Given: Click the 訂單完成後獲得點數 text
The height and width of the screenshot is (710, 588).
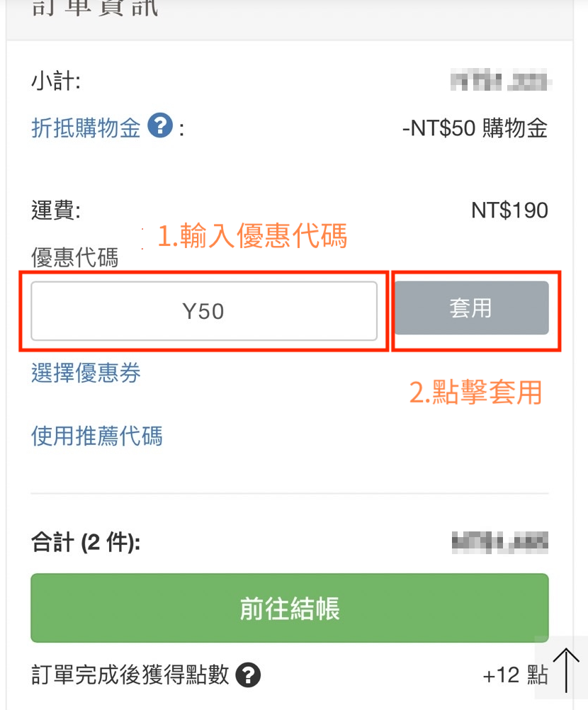Looking at the screenshot, I should point(130,675).
